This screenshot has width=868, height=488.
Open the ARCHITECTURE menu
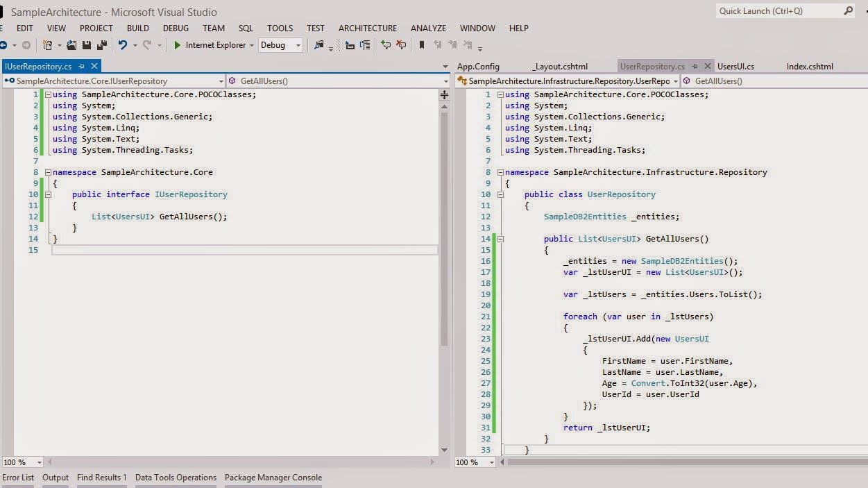click(367, 28)
